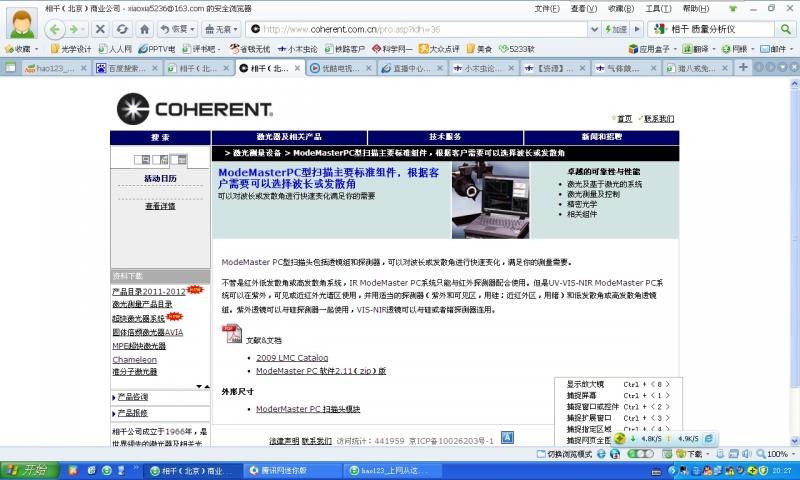Viewport: 800px width, 480px height.
Task: Select 捕捉屏幕 in the capture menu
Action: [617, 396]
